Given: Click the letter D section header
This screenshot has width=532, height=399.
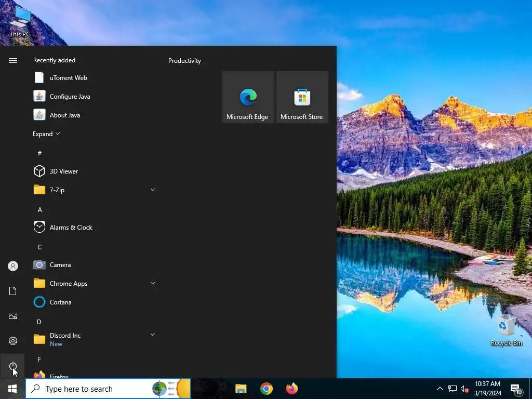Looking at the screenshot, I should click(39, 322).
